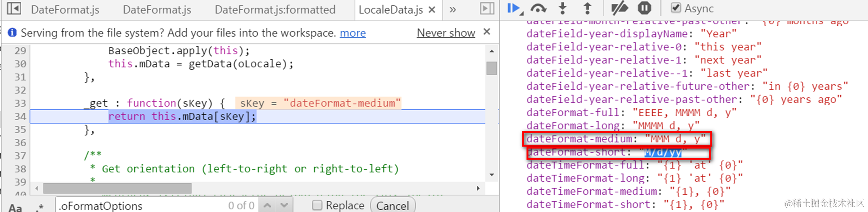
Task: Select dateTimeFormat-short property row
Action: pos(626,205)
